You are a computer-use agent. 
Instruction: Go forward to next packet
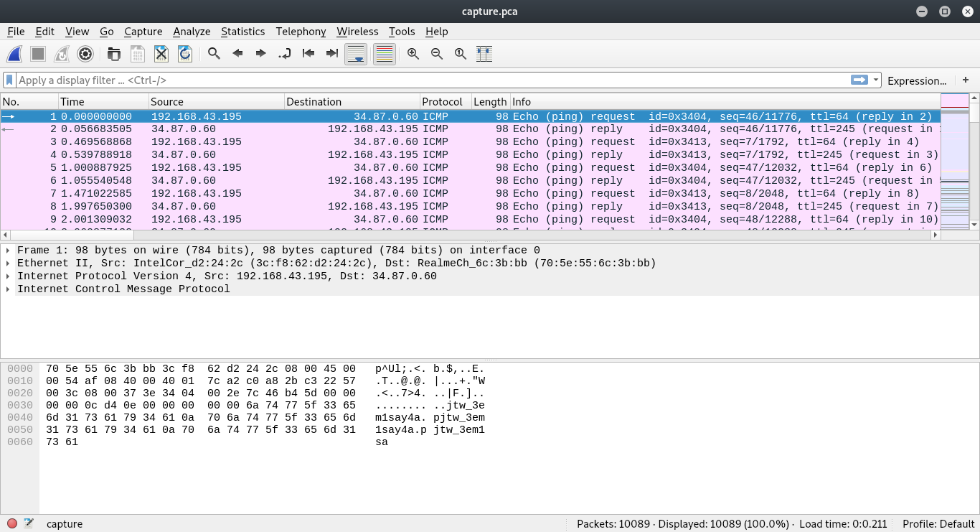261,54
